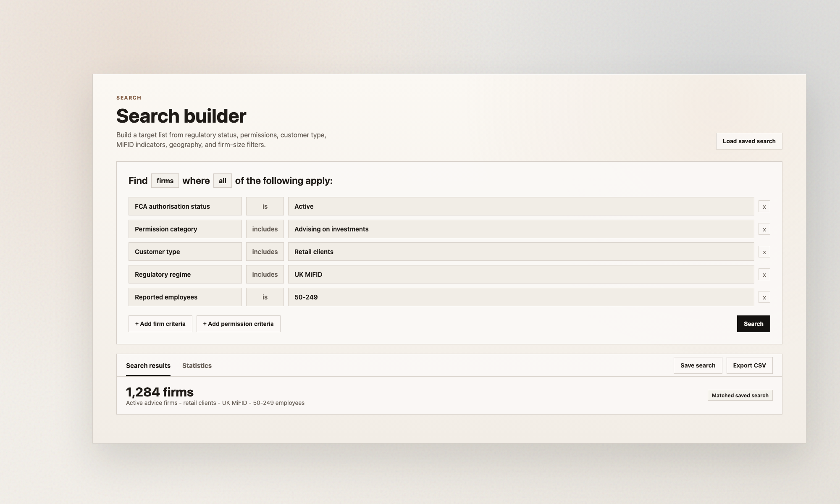Screen dimensions: 840x504
Task: Run the query with the Search button
Action: coord(753,324)
